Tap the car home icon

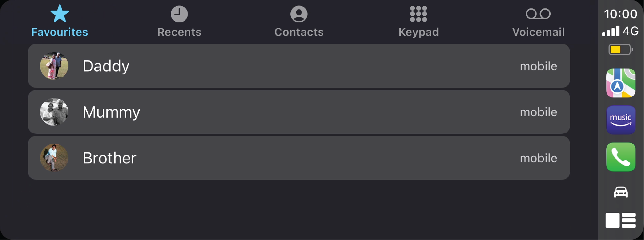point(621,192)
